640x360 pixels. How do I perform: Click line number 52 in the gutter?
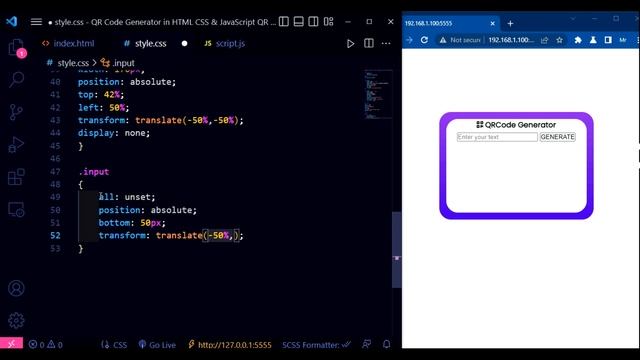tap(55, 236)
